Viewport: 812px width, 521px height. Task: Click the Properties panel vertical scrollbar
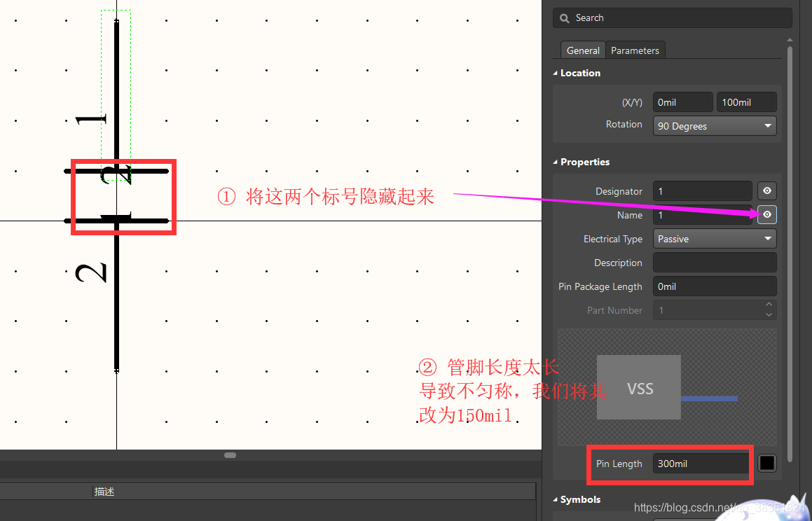[790, 210]
